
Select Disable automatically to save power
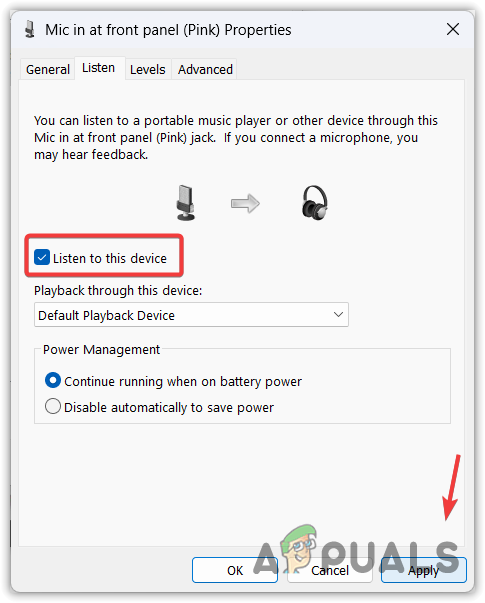coord(53,406)
